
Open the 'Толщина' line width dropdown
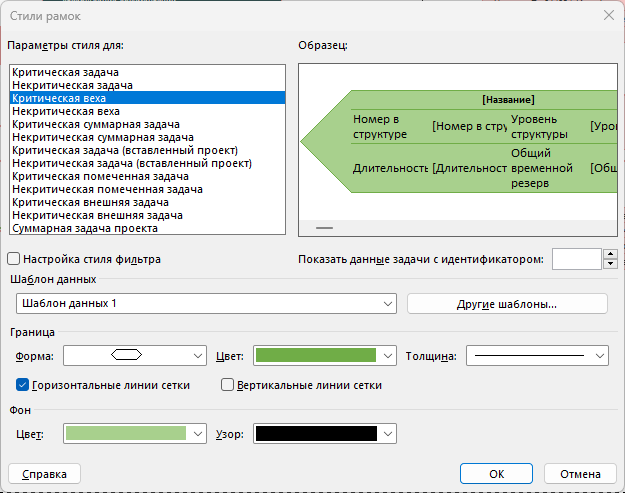tap(537, 356)
